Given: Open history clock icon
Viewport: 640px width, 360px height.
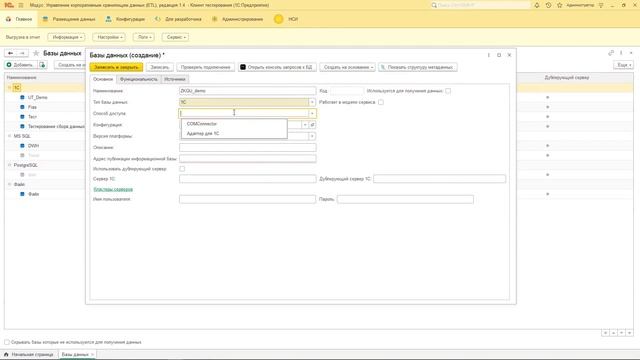Looking at the screenshot, I should pos(548,5).
